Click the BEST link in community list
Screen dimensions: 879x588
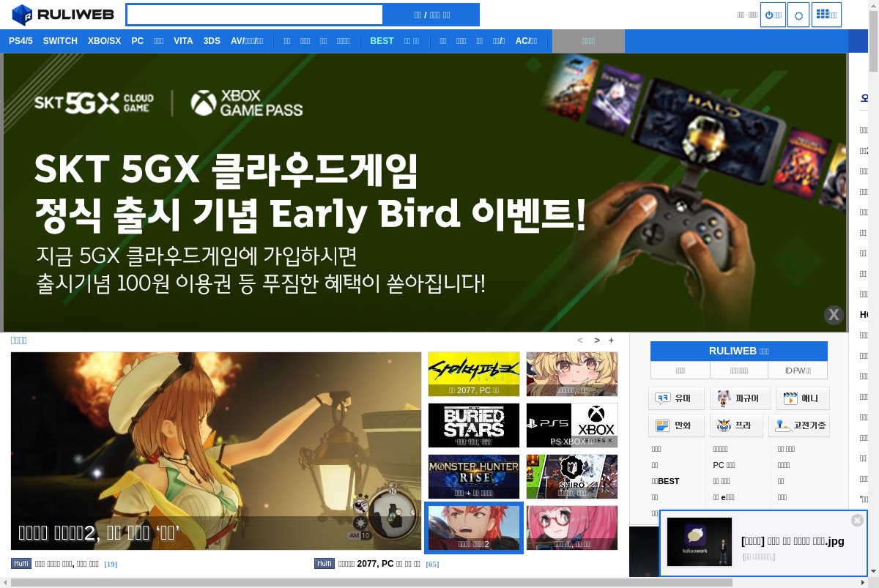point(665,481)
